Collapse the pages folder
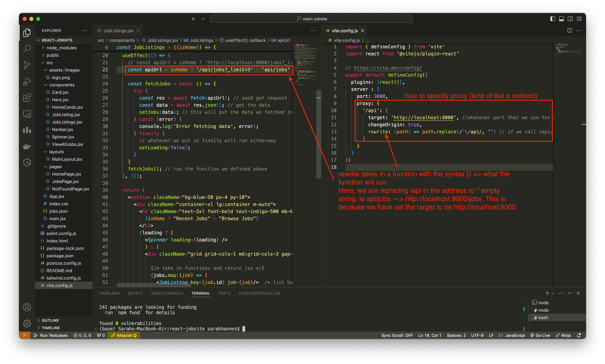The image size is (605, 364). point(55,166)
